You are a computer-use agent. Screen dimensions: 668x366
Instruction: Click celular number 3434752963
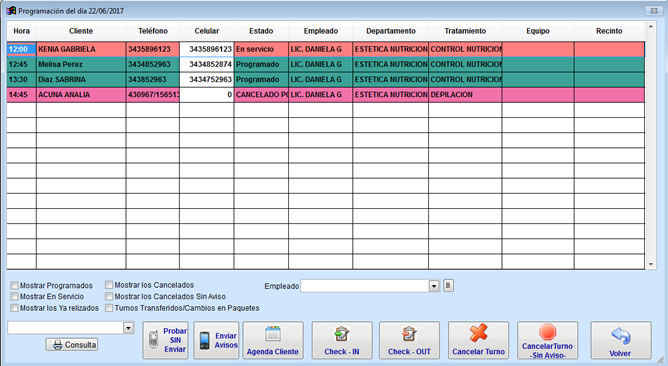207,80
